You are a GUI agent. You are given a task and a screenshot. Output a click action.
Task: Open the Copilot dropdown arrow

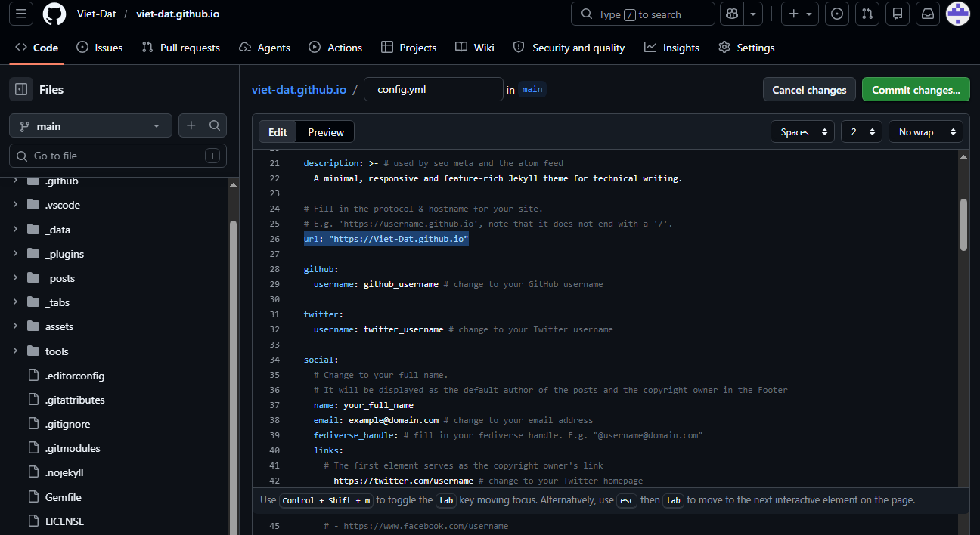[753, 14]
